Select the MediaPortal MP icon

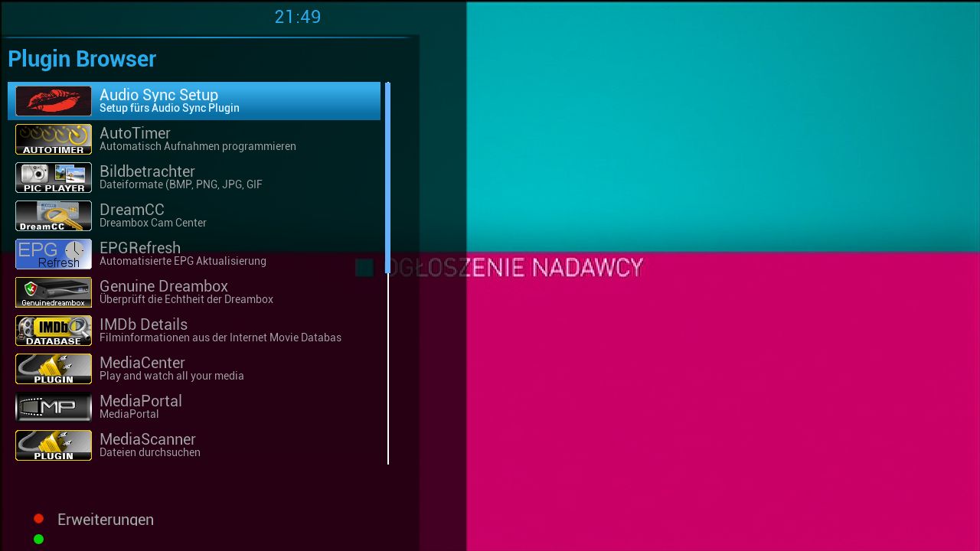tap(54, 407)
